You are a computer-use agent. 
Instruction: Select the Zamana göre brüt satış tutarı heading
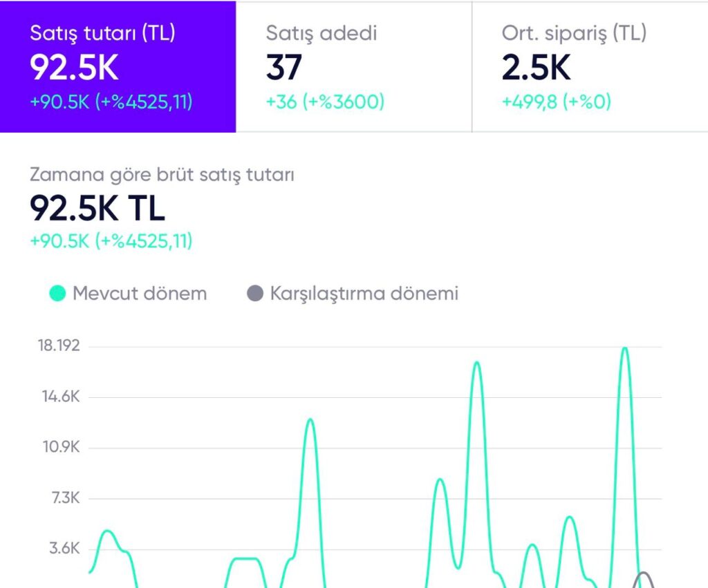click(162, 175)
